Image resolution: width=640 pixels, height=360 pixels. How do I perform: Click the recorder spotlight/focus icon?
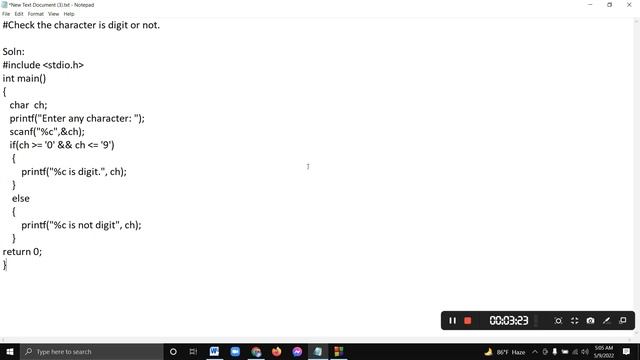click(x=558, y=321)
